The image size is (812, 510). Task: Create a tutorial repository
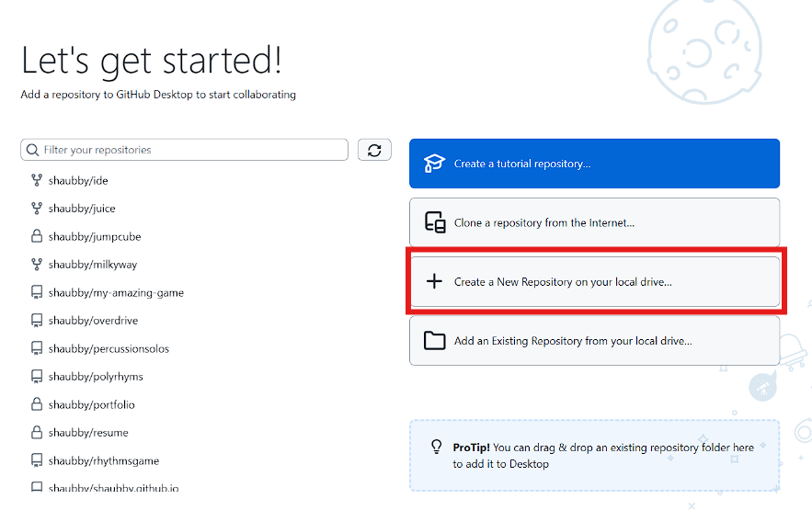click(594, 164)
